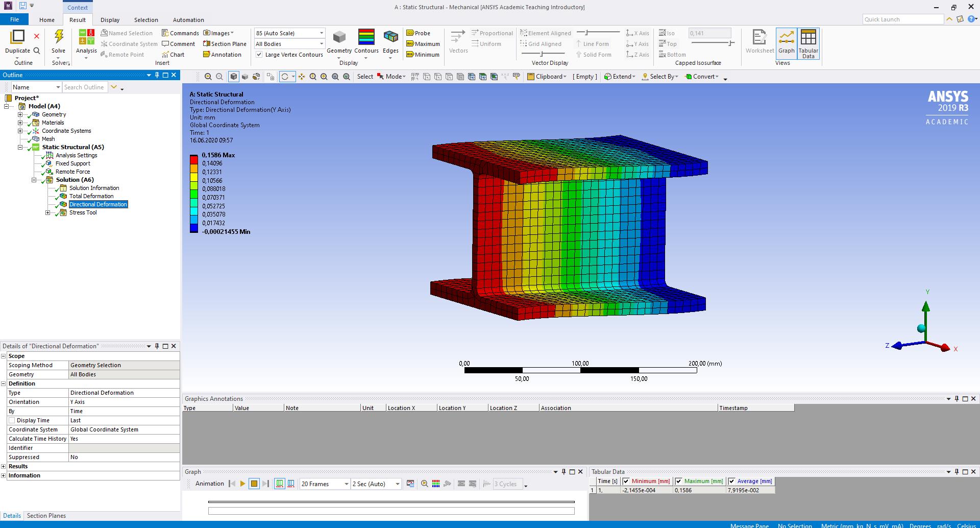Enable the Large Vertex Contours checkbox

coord(260,54)
